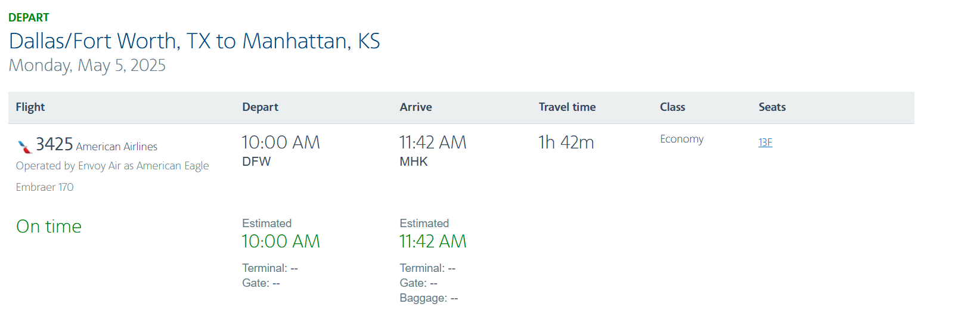Click flight number 3425
The width and height of the screenshot is (980, 319).
(54, 144)
